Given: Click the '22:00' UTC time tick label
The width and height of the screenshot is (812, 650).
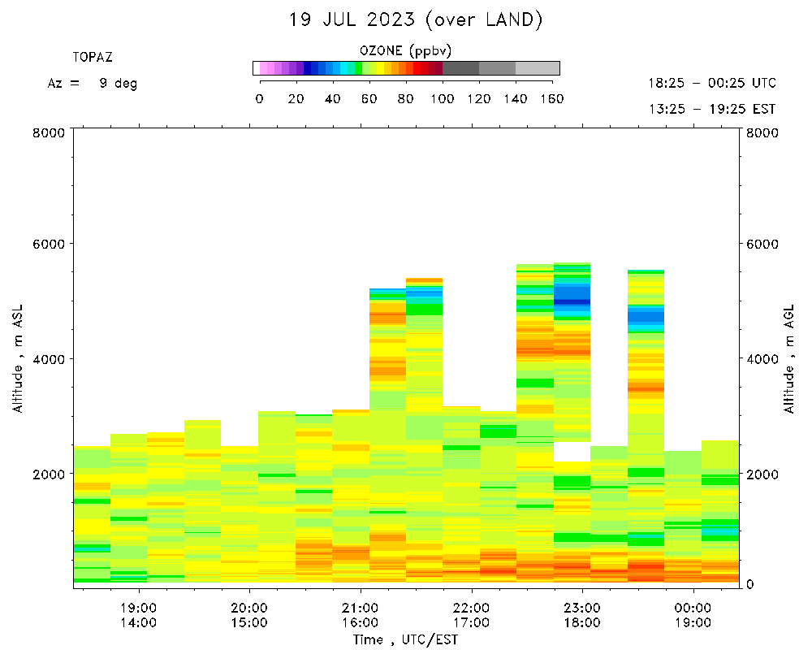Looking at the screenshot, I should click(x=471, y=608).
